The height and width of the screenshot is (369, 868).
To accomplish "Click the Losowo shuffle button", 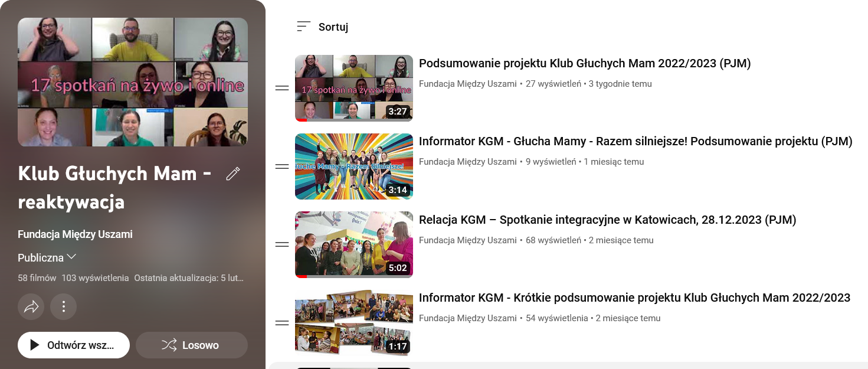I will [x=191, y=345].
